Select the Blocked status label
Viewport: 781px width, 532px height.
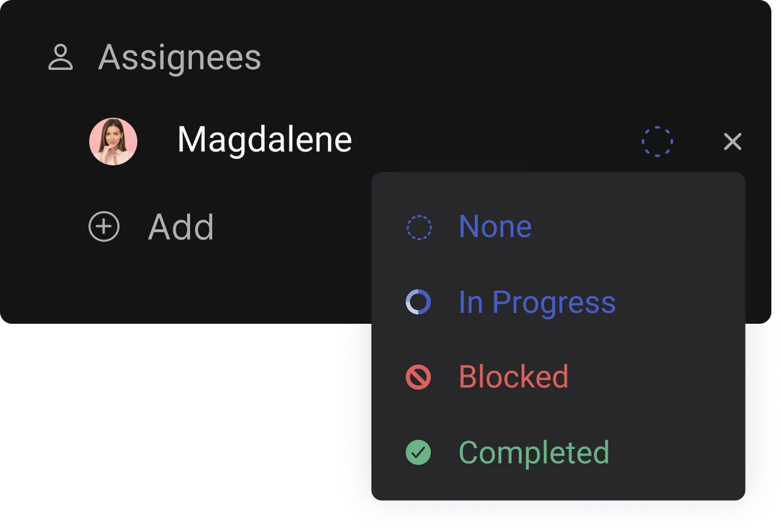(x=513, y=377)
